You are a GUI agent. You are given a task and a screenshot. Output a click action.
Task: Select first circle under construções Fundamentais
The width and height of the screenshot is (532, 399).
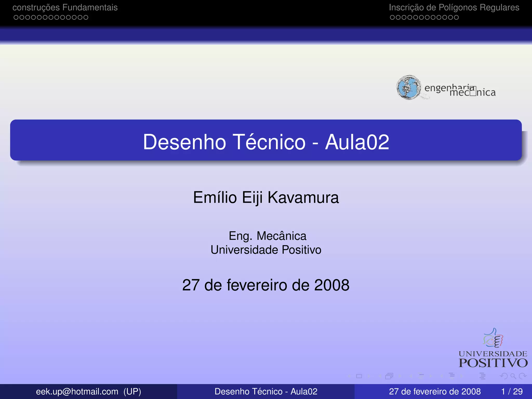click(16, 17)
